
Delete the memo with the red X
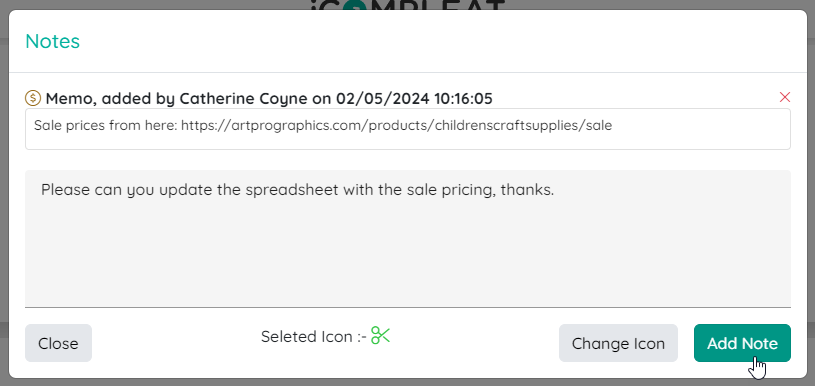click(x=785, y=97)
